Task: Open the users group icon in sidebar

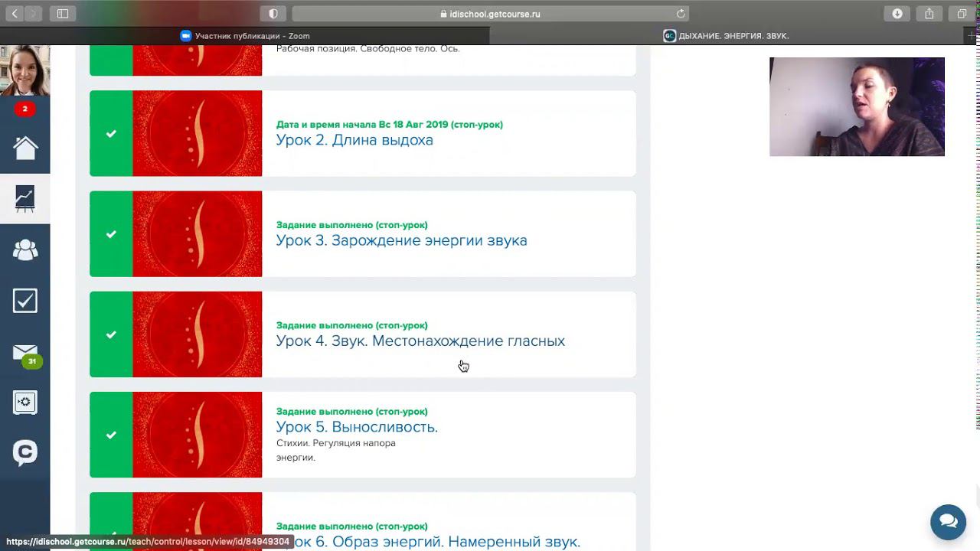Action: click(25, 249)
